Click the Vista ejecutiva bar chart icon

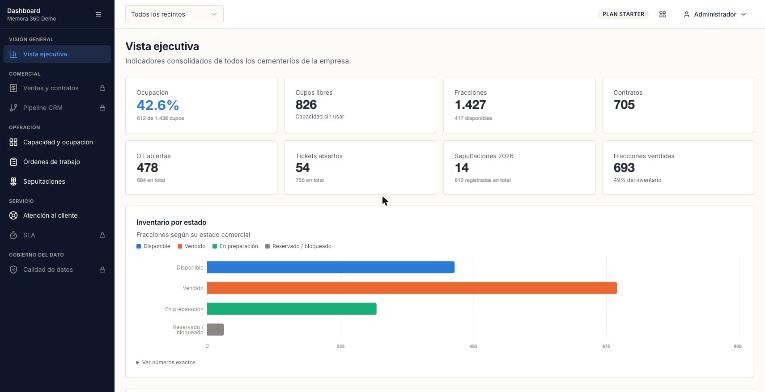(14, 54)
